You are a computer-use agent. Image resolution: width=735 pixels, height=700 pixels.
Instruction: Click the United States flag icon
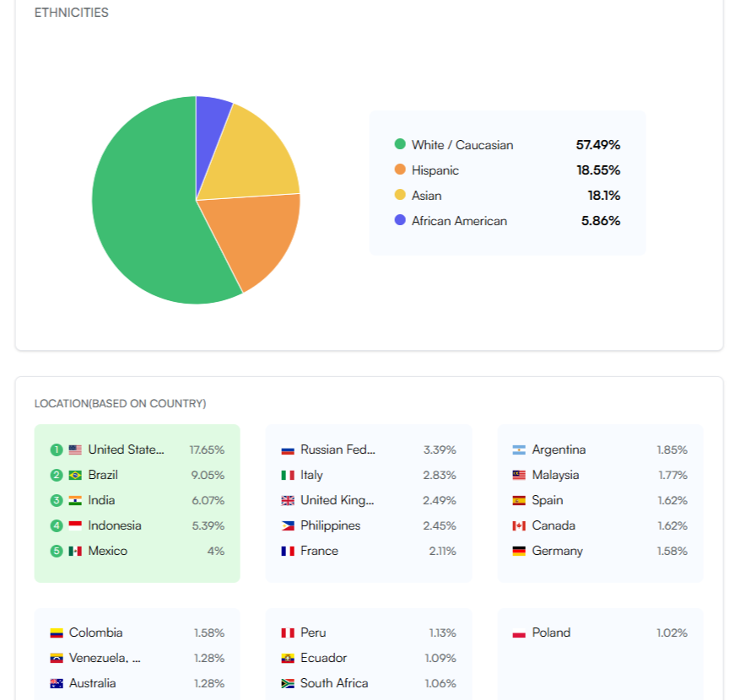(x=75, y=450)
